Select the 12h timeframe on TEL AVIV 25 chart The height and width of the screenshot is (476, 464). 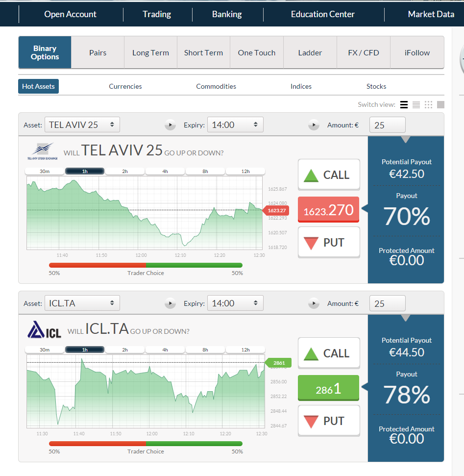[x=245, y=172]
